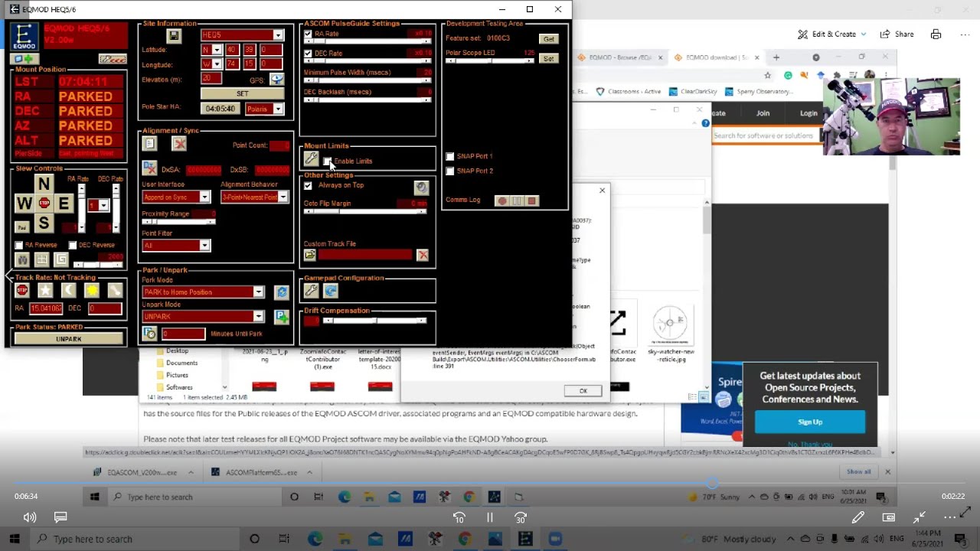Click Gamepad Configuration blue refresh icon
980x551 pixels.
pos(331,291)
